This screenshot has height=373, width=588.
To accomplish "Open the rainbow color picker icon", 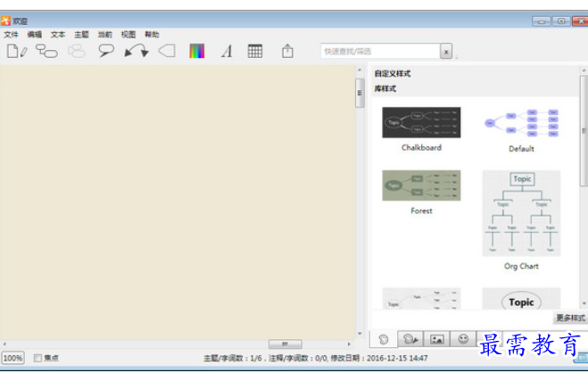I will click(x=197, y=51).
